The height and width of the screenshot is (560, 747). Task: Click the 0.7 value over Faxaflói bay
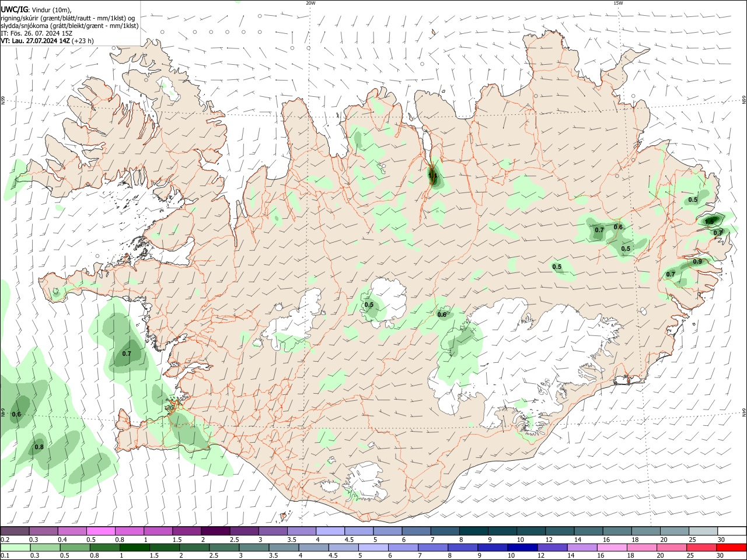pyautogui.click(x=127, y=354)
